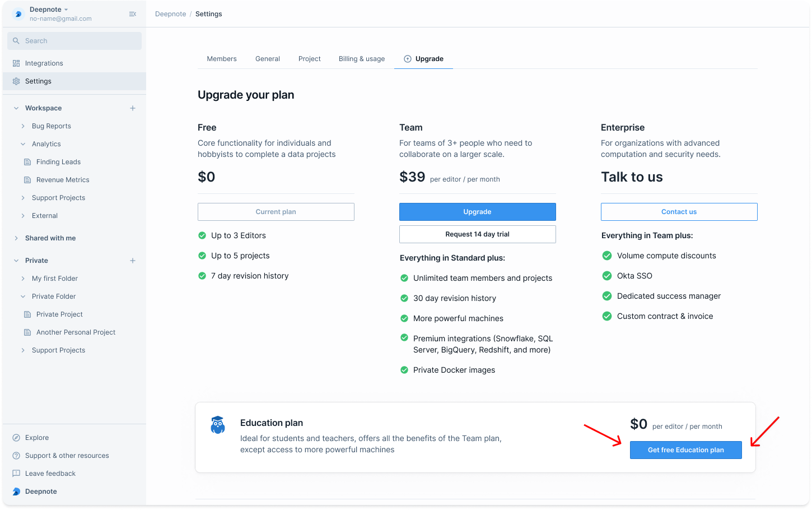This screenshot has height=510, width=812.
Task: Click the blue Upgrade button
Action: pyautogui.click(x=478, y=212)
